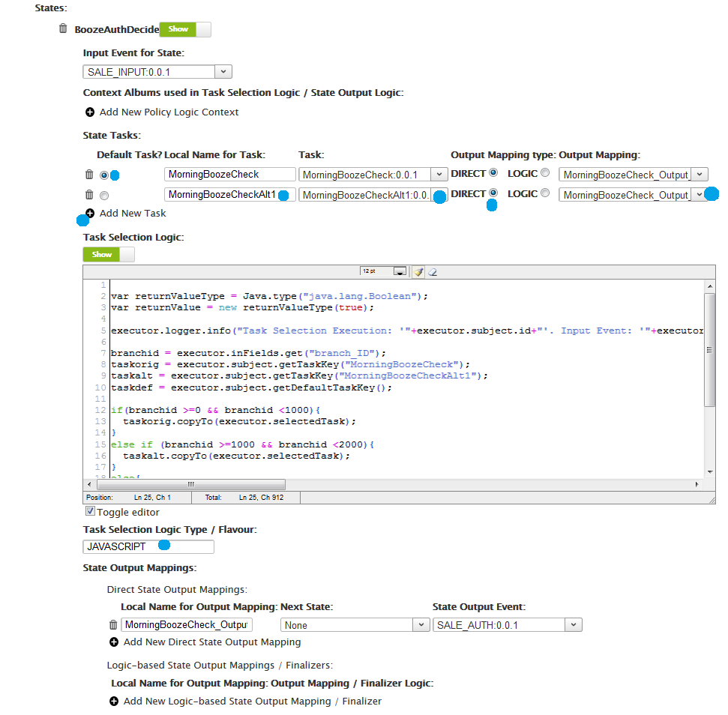Screen dimensions: 728x715
Task: Click the Local Name field containing MorningBoozeCheck
Action: click(x=230, y=174)
